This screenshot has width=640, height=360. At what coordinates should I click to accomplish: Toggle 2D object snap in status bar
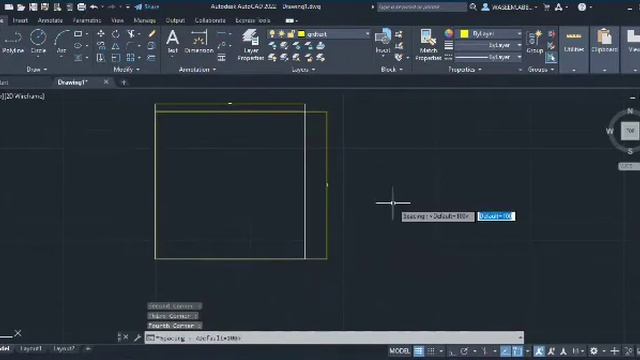518,351
